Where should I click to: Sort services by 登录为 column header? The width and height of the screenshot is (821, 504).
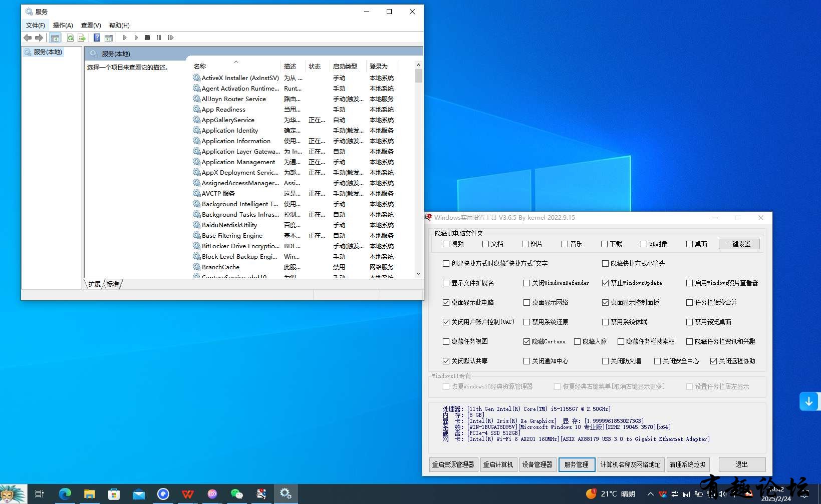[382, 66]
